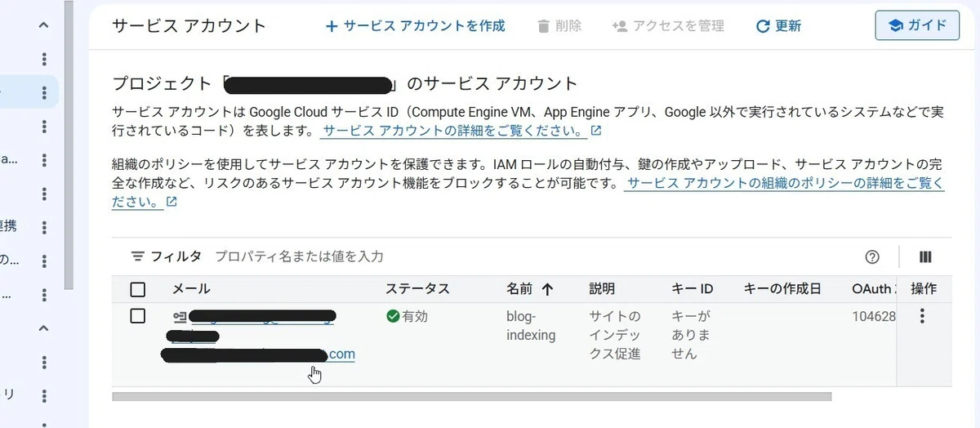
Task: Click the キーの作成日 column header
Action: (x=782, y=289)
